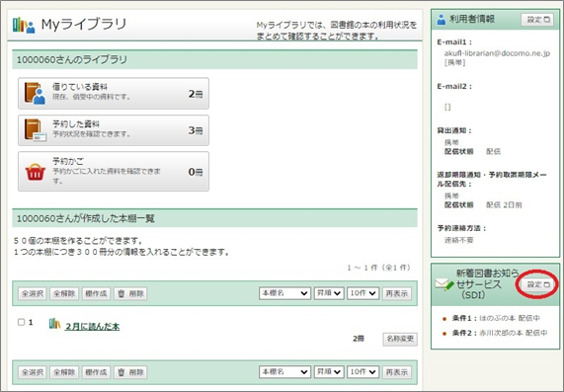Click the My Library bookshelf icon in header
The width and height of the screenshot is (564, 392).
coord(24,25)
